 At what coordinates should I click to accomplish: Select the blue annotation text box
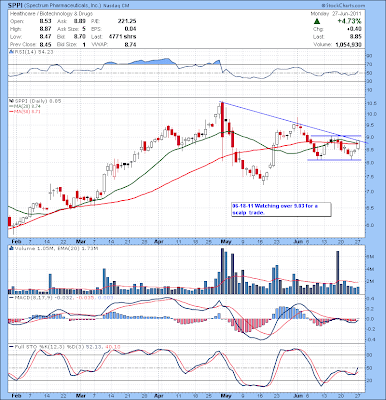[x=282, y=209]
